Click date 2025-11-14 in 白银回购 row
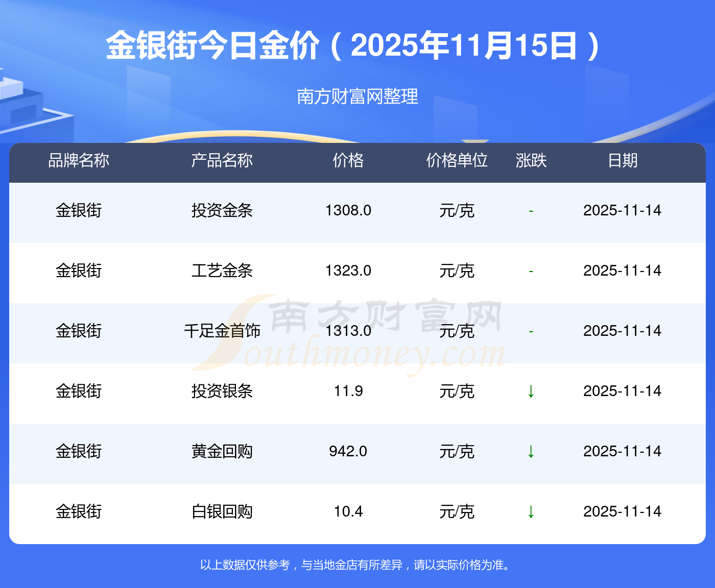 pyautogui.click(x=623, y=511)
